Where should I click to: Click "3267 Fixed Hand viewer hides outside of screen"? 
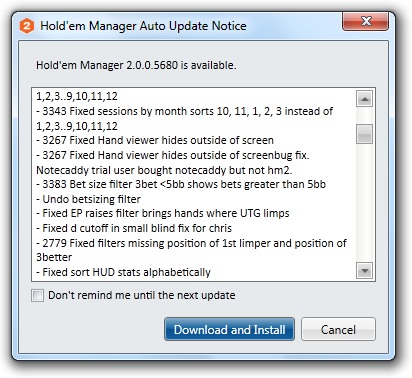click(x=155, y=140)
